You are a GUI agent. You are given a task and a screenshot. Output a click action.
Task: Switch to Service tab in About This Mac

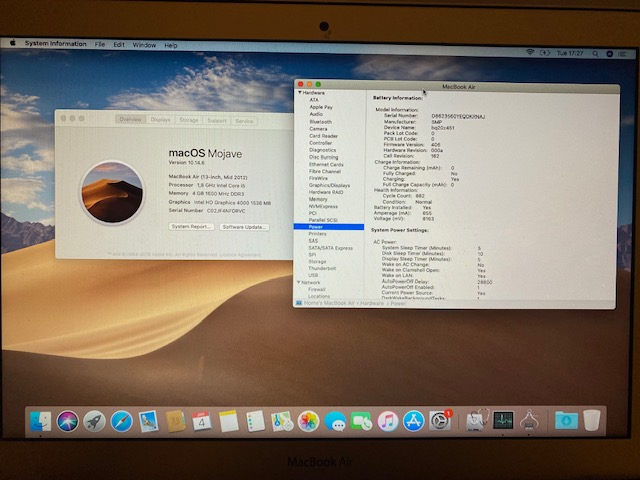point(244,121)
